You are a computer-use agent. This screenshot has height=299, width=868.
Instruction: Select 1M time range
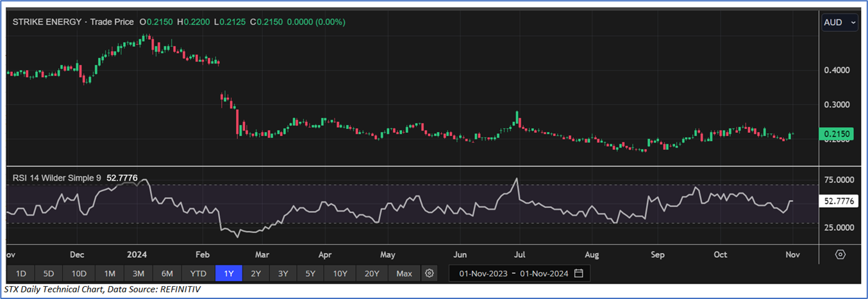(110, 273)
